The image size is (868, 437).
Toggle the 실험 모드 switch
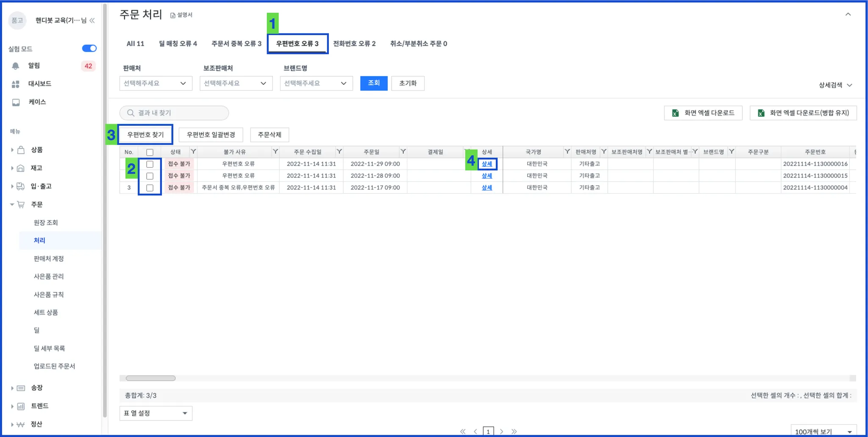(x=89, y=48)
